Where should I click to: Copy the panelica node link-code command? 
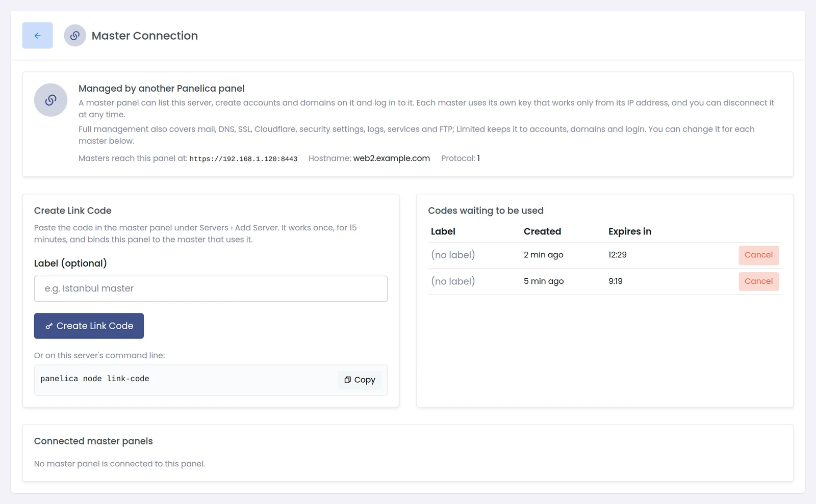point(360,380)
